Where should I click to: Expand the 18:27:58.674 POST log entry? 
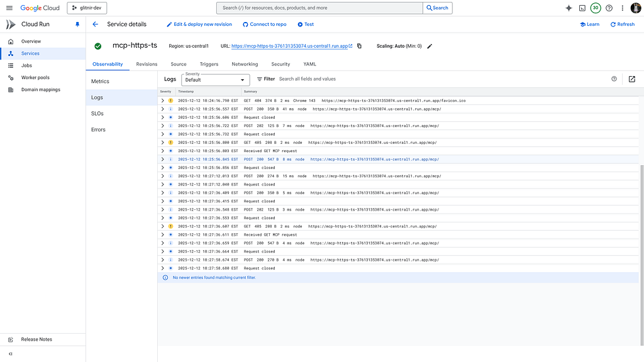pyautogui.click(x=163, y=260)
